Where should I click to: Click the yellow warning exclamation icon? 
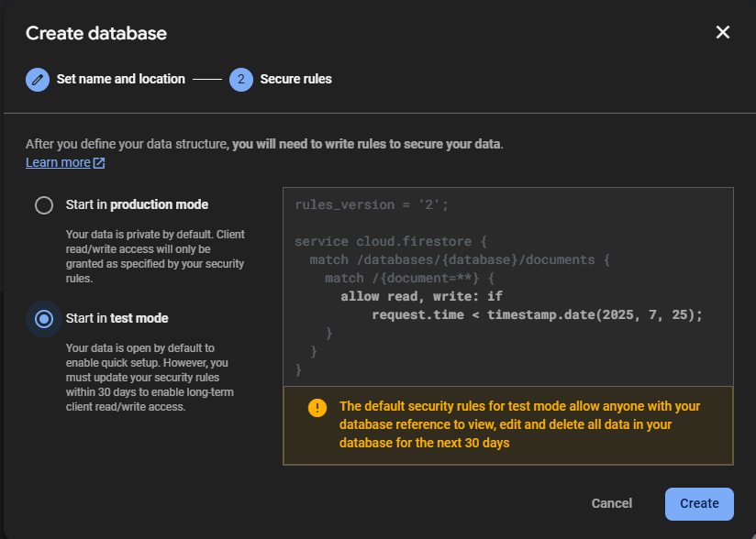tap(317, 408)
